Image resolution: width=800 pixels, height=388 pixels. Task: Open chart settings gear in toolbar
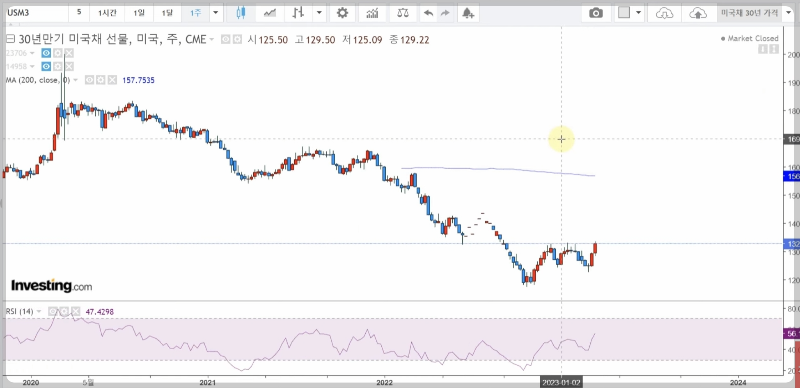click(342, 13)
